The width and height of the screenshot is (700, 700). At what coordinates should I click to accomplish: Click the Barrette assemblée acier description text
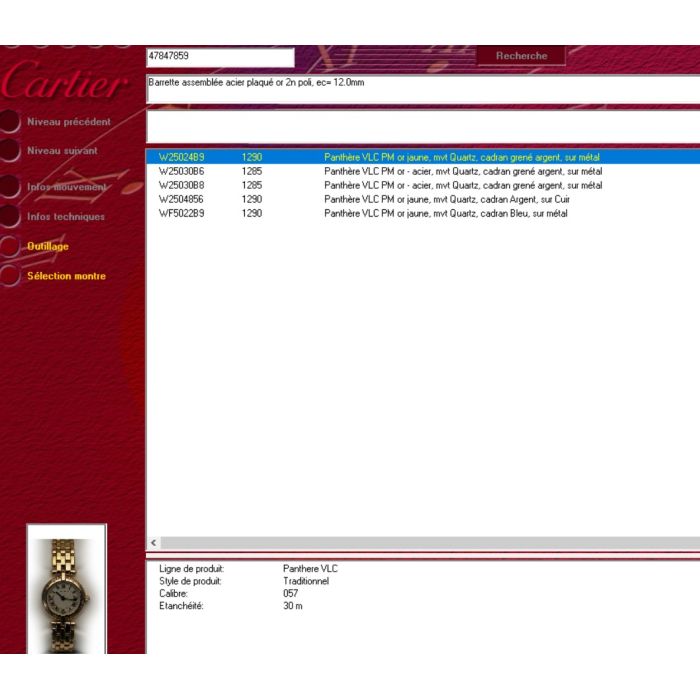click(256, 83)
